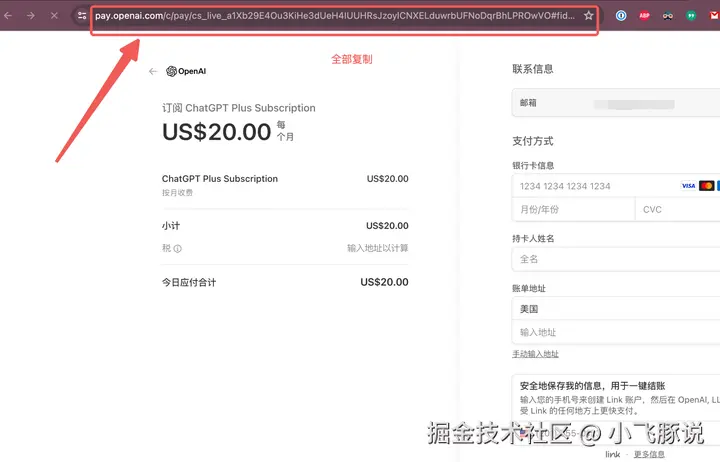Screen dimensions: 720x462
Task: Return via the checkout back arrow beside OpenAI
Action: [153, 71]
